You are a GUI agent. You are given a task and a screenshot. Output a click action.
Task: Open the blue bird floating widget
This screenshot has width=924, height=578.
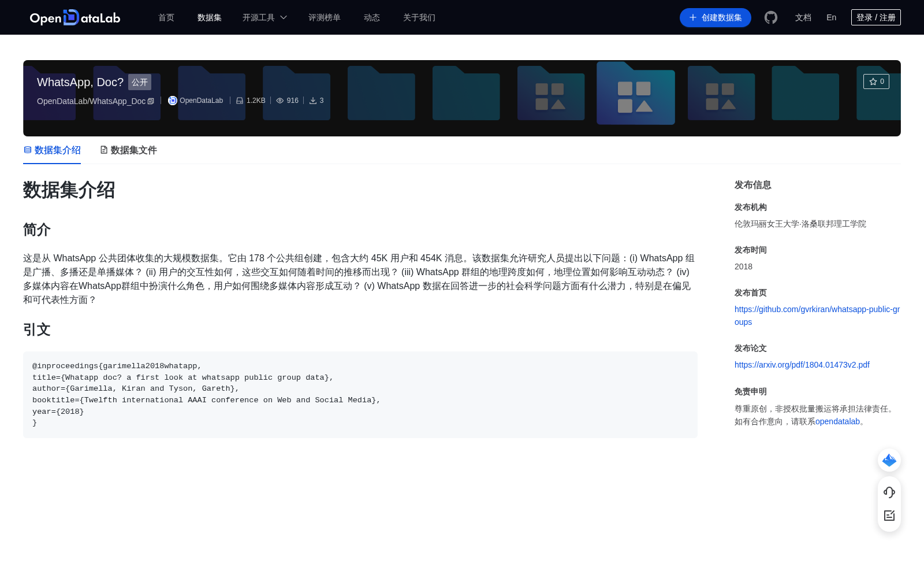click(x=889, y=460)
